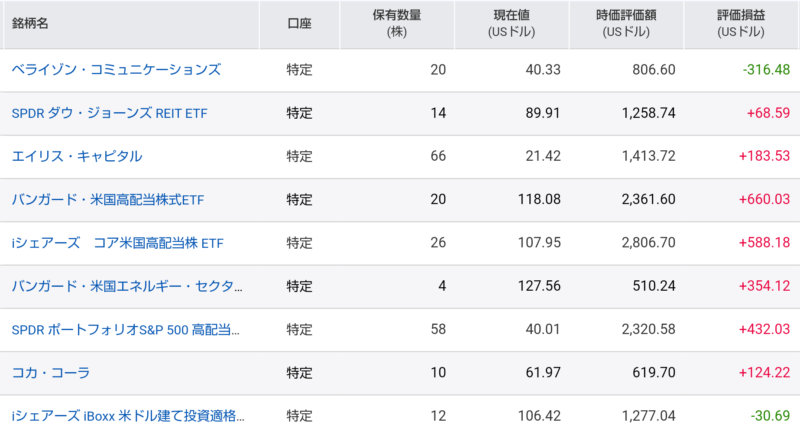The height and width of the screenshot is (425, 800).
Task: Select コカ・コーラ stock link
Action: [x=51, y=373]
